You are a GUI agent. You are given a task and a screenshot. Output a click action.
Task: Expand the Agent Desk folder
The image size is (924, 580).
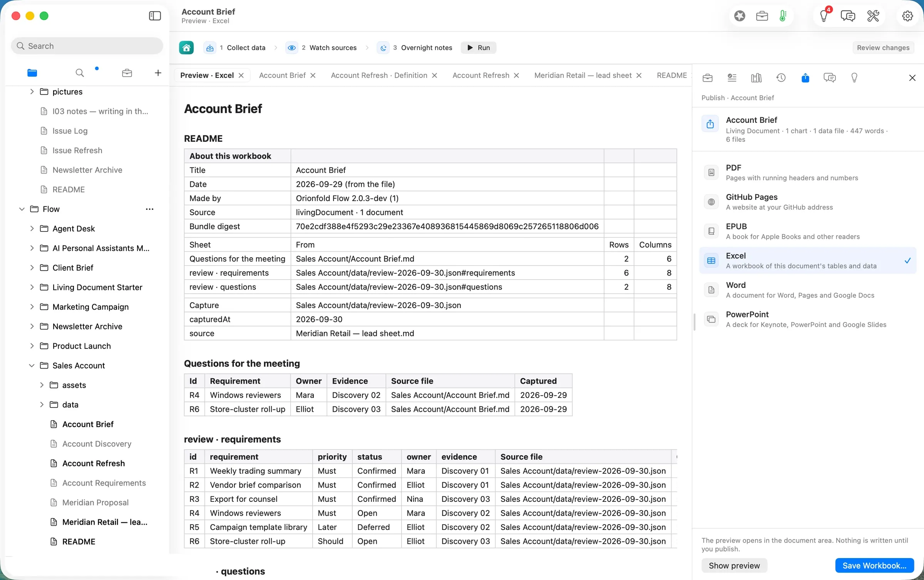tap(32, 229)
